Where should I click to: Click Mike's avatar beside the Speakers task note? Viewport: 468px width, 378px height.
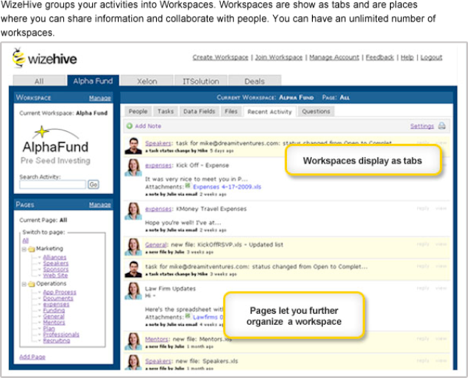point(133,146)
